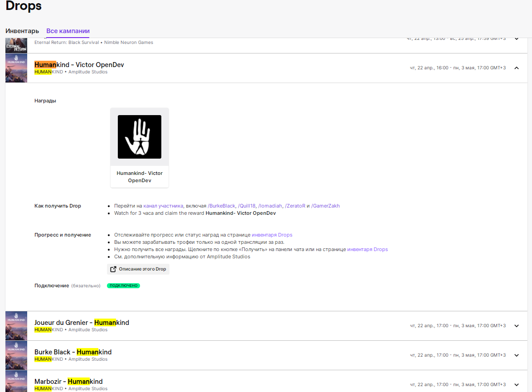532x392 pixels.
Task: Switch to the Инвентарь tab
Action: click(22, 31)
